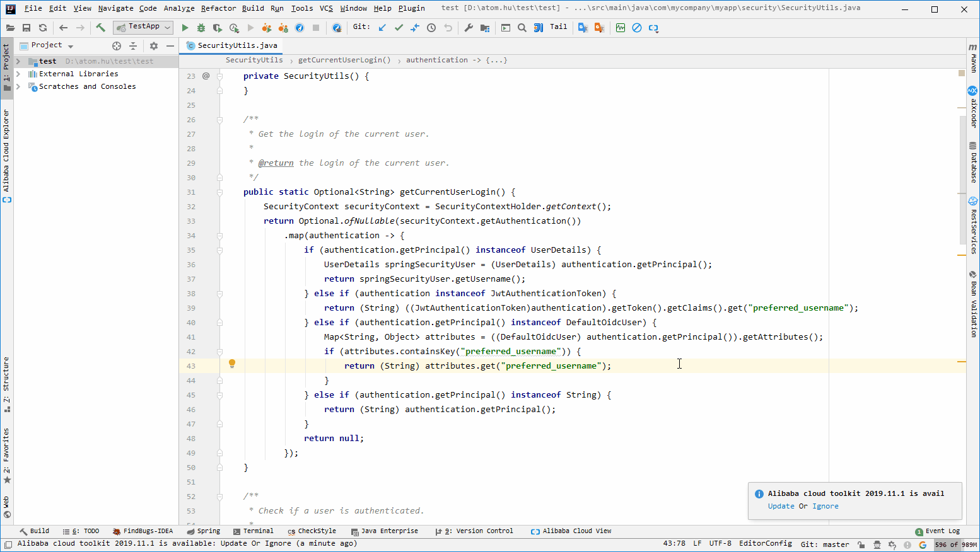Show Git history clock icon
Viewport: 980px width, 552px height.
pyautogui.click(x=431, y=28)
